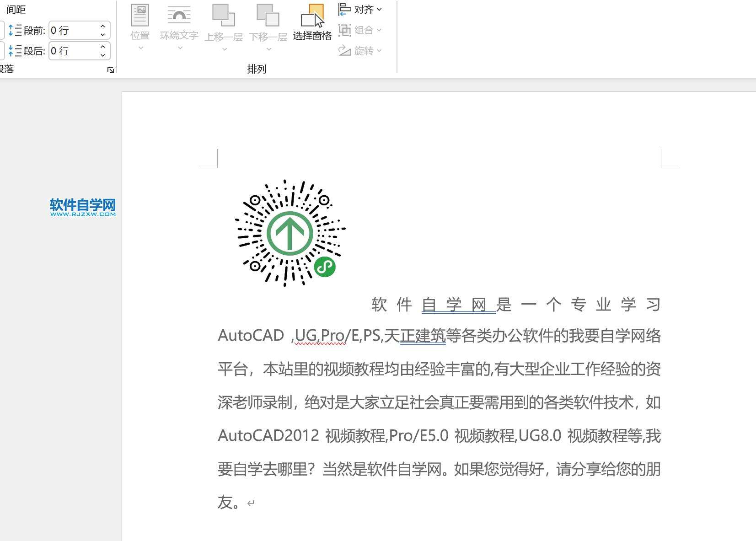Click the text "深老师录制"

255,402
